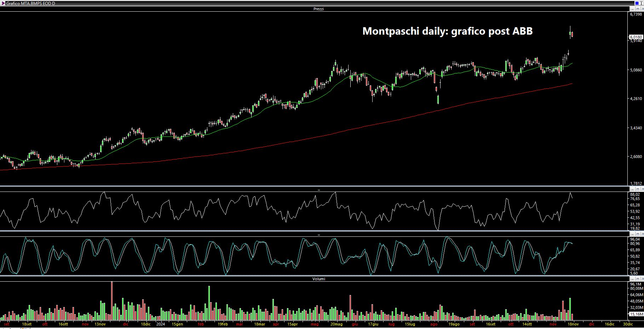Select the T text tool icon in title bar

pyautogui.click(x=642, y=3)
